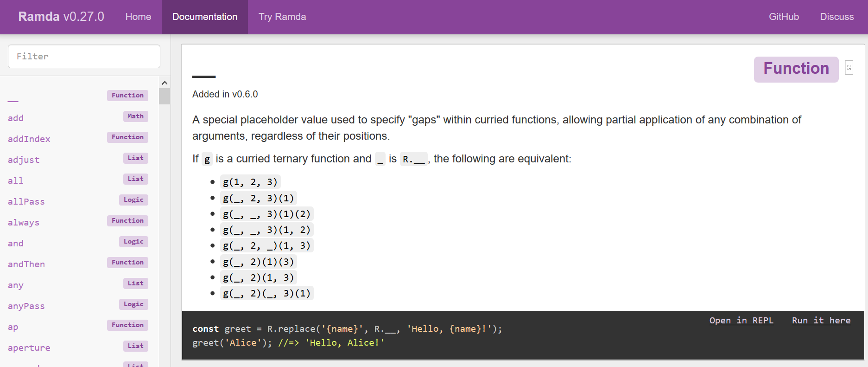
Task: Click the Function tag next to addIndex
Action: (127, 137)
